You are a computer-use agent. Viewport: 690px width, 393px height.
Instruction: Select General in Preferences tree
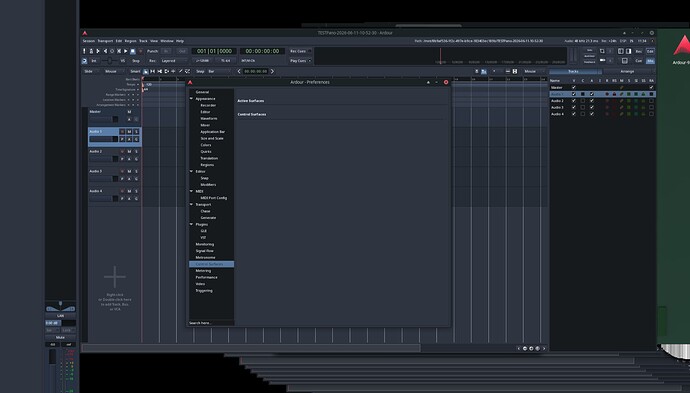[202, 92]
